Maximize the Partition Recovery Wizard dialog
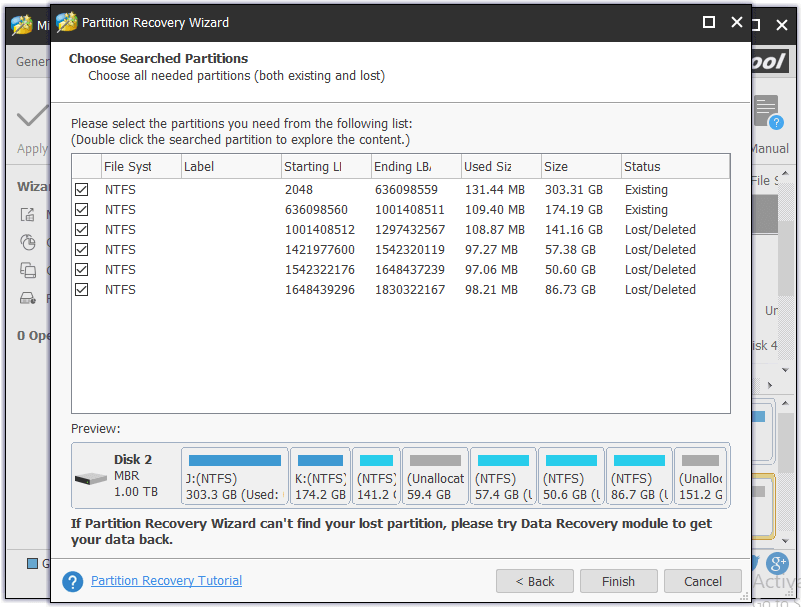 point(709,22)
